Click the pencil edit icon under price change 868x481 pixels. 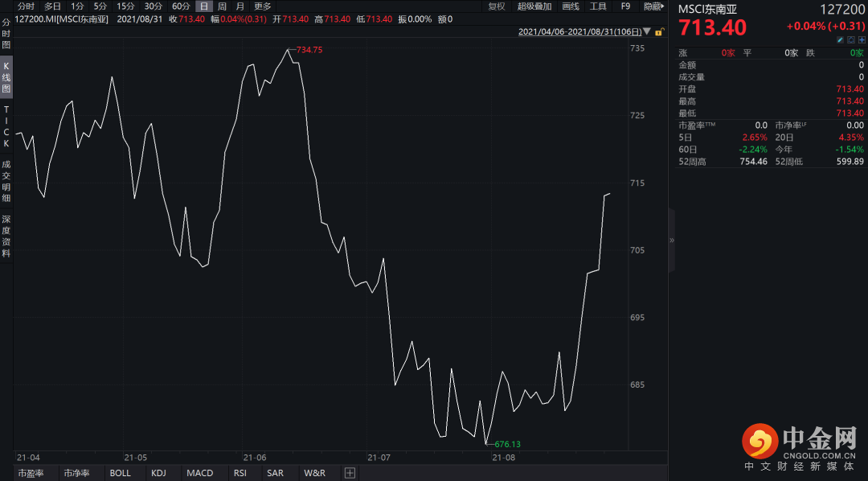pos(840,40)
